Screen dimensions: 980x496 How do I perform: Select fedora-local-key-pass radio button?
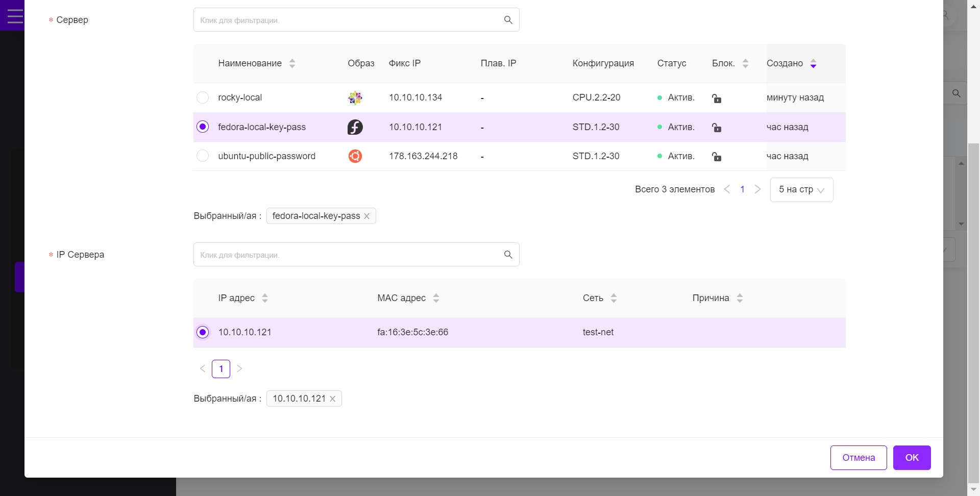point(203,127)
